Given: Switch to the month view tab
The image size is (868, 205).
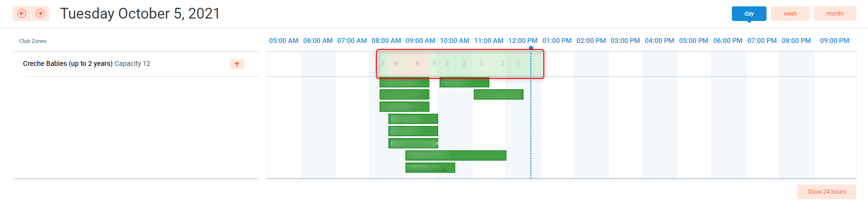Looking at the screenshot, I should point(834,14).
